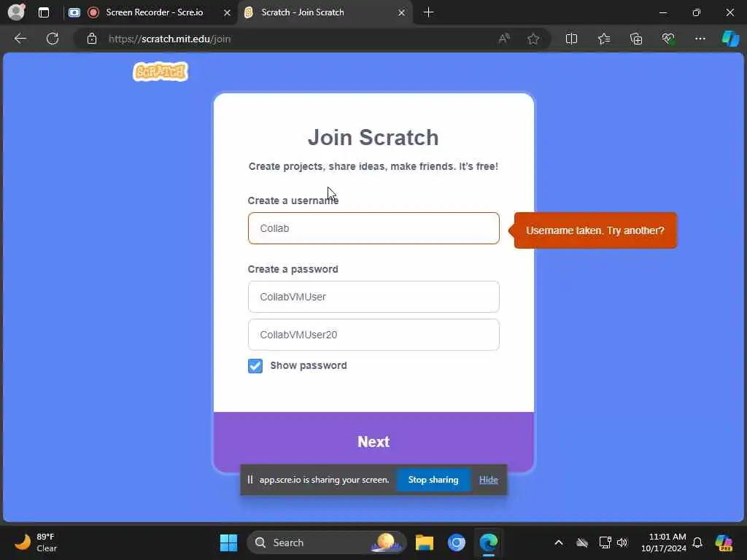The image size is (747, 560).
Task: Open the Copilot sidebar
Action: click(730, 39)
